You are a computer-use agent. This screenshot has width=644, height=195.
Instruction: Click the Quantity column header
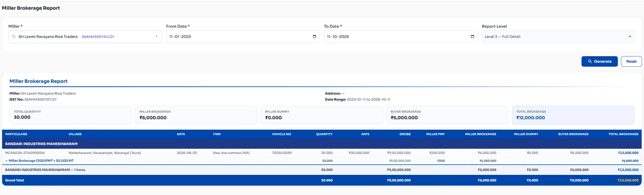324,134
